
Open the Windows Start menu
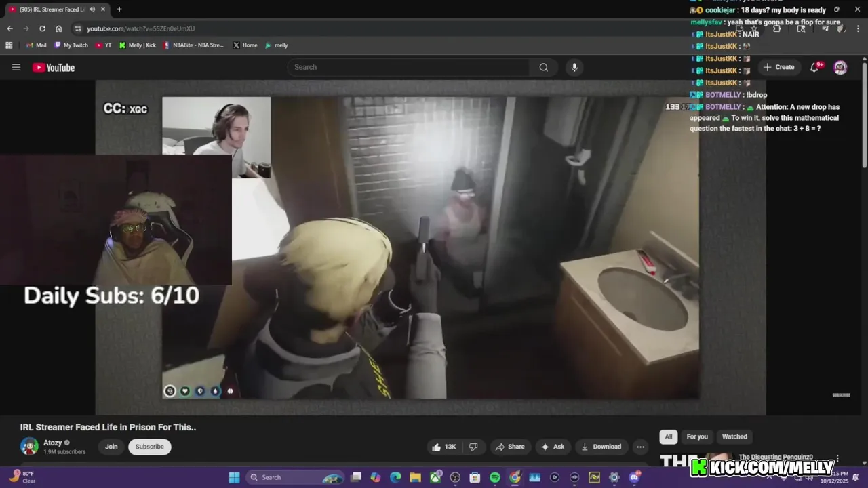[234, 477]
